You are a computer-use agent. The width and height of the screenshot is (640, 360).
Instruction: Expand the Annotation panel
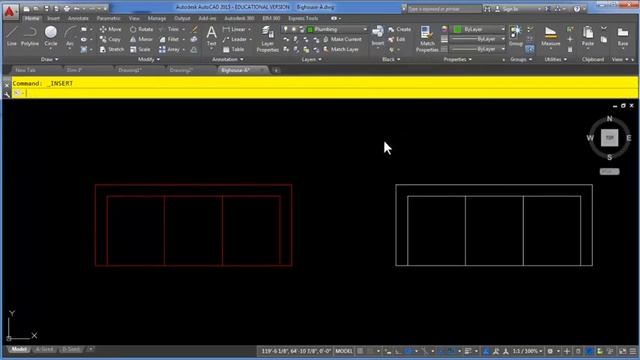[227, 60]
